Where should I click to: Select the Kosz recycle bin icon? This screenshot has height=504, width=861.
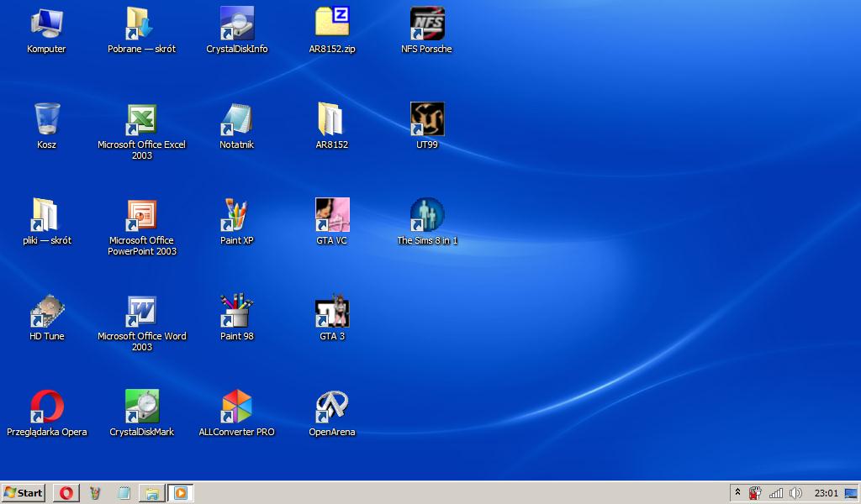click(x=47, y=126)
